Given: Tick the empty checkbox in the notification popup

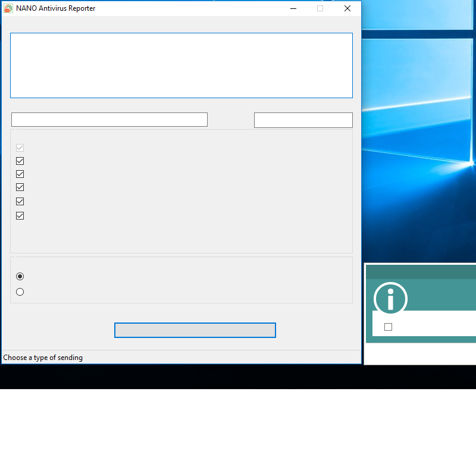Looking at the screenshot, I should tap(389, 327).
